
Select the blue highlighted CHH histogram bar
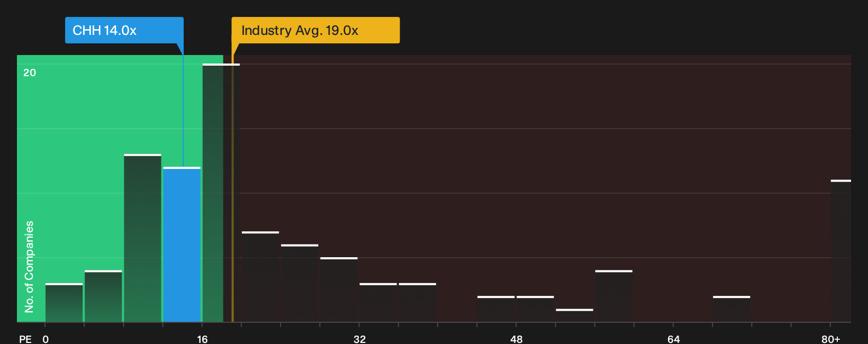point(182,245)
